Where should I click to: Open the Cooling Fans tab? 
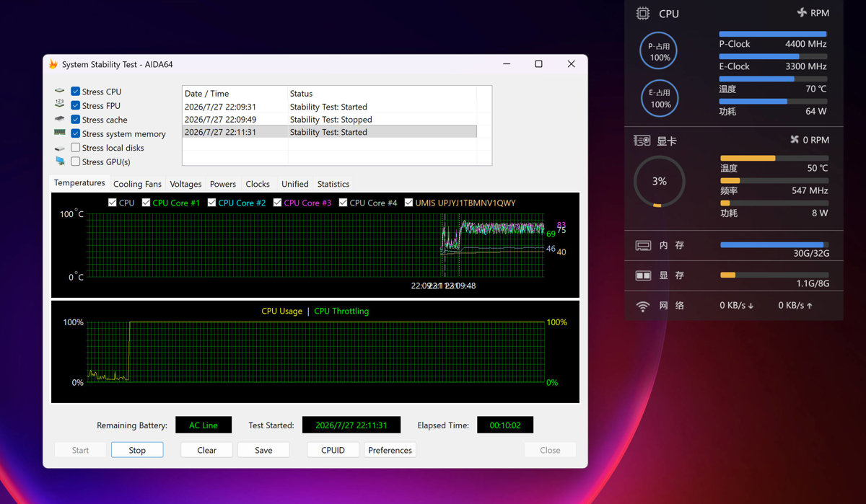click(137, 184)
